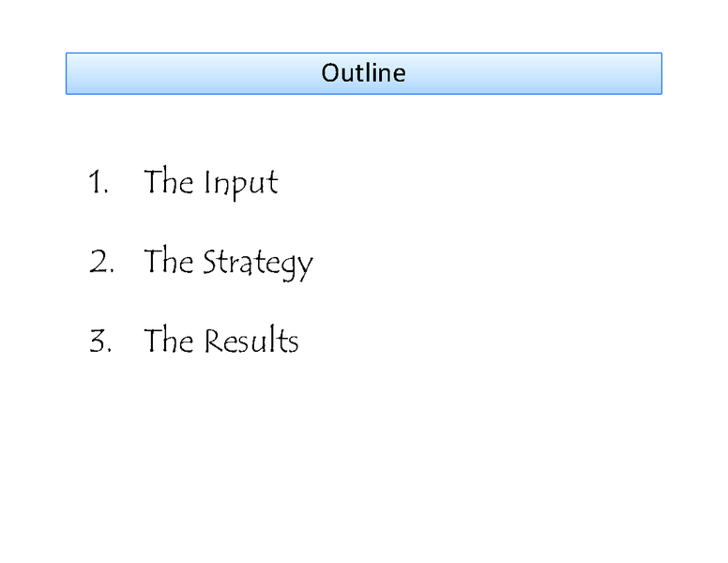Viewport: 728px width, 563px height.
Task: Click the letter I in Input
Action: (207, 182)
